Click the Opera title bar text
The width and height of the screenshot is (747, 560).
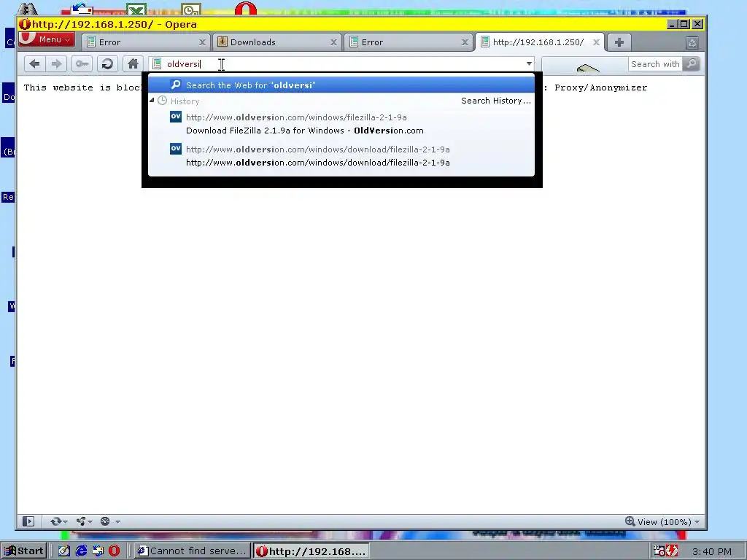(115, 24)
